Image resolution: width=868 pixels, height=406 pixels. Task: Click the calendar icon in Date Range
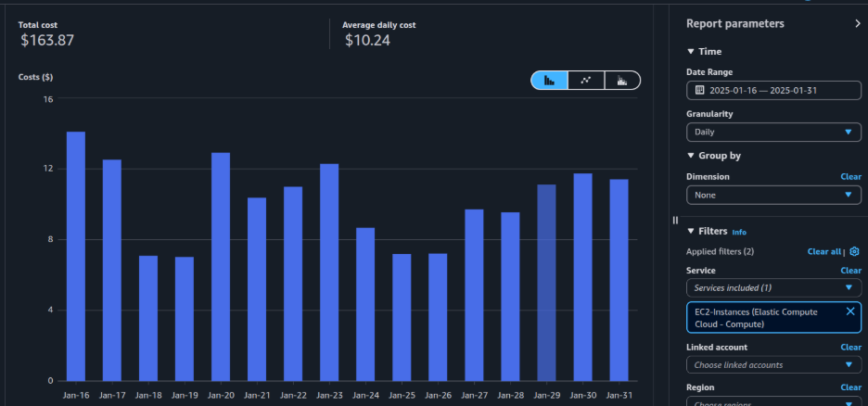click(x=700, y=91)
